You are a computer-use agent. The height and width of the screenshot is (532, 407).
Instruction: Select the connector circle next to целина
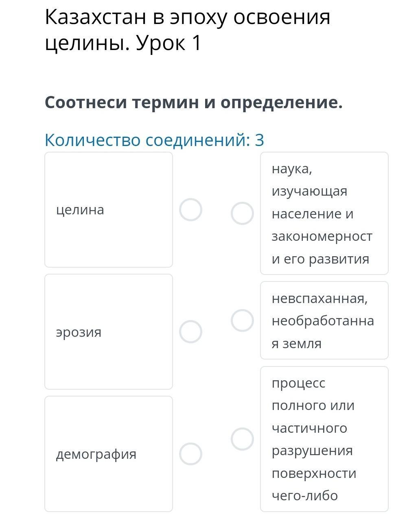(190, 210)
